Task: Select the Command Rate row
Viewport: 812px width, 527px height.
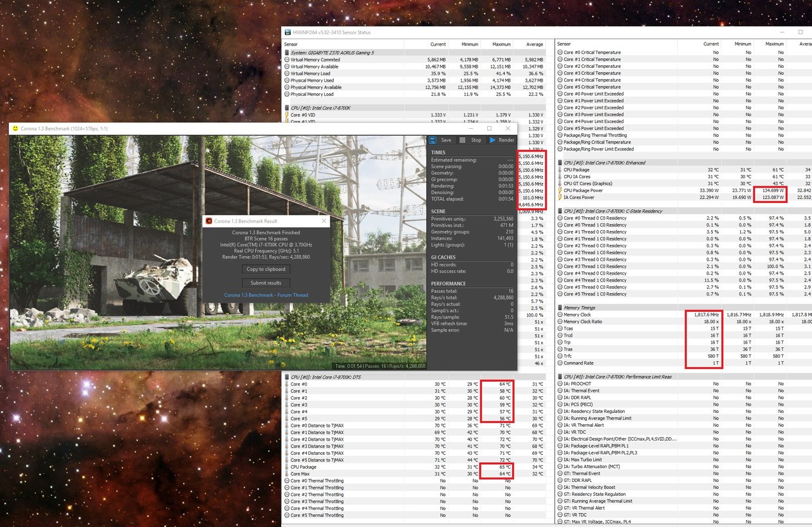Action: coord(683,363)
